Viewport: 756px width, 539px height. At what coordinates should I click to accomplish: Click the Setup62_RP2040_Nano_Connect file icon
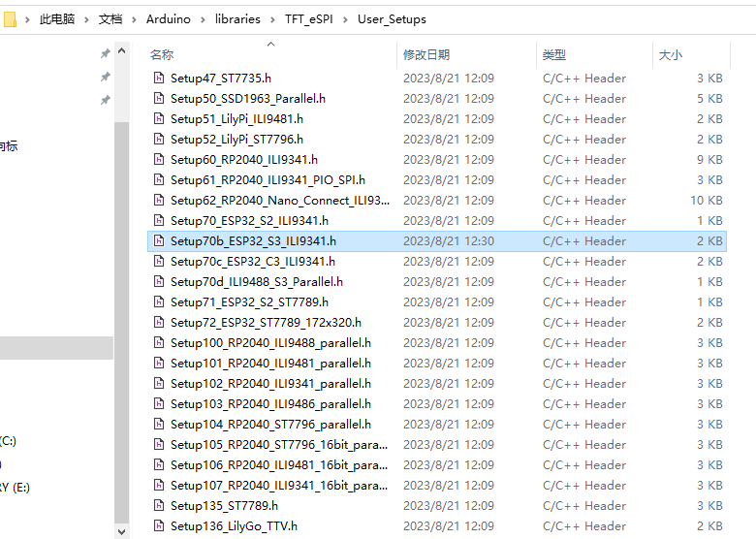click(x=159, y=200)
